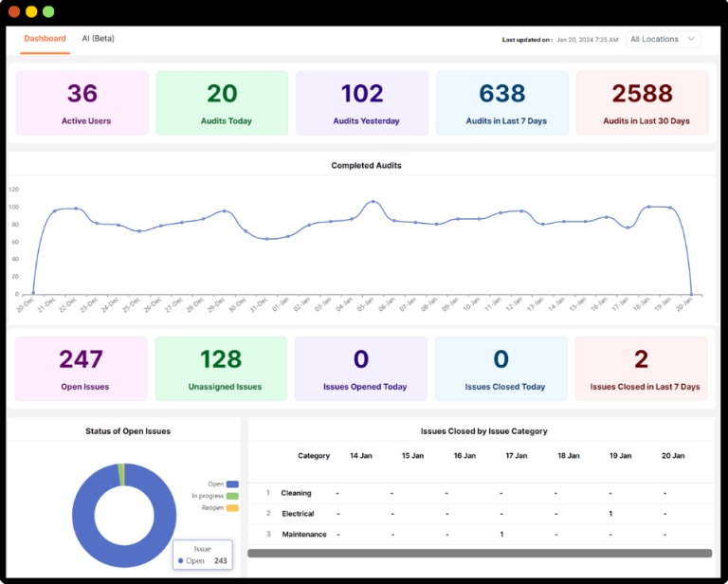Click the 14 Jan column header
The image size is (728, 584).
tap(361, 456)
